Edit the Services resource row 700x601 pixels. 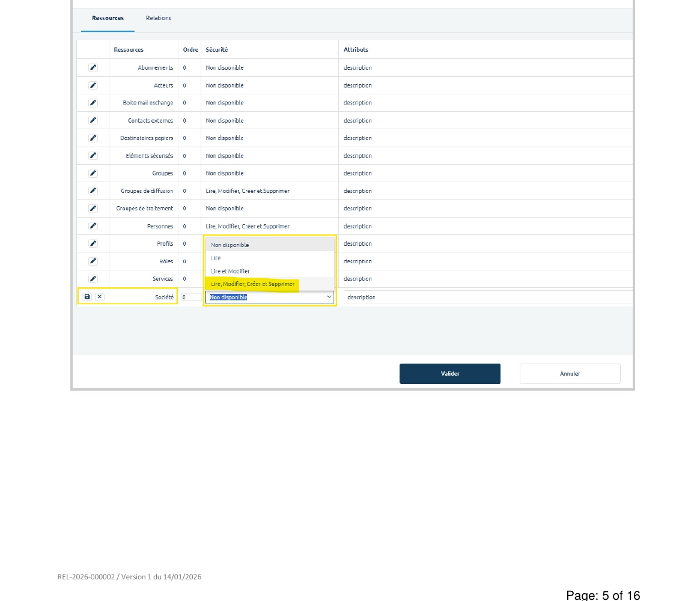(93, 278)
